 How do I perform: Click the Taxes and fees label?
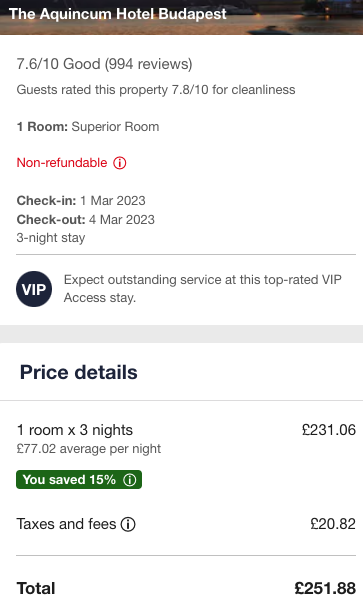(x=66, y=524)
